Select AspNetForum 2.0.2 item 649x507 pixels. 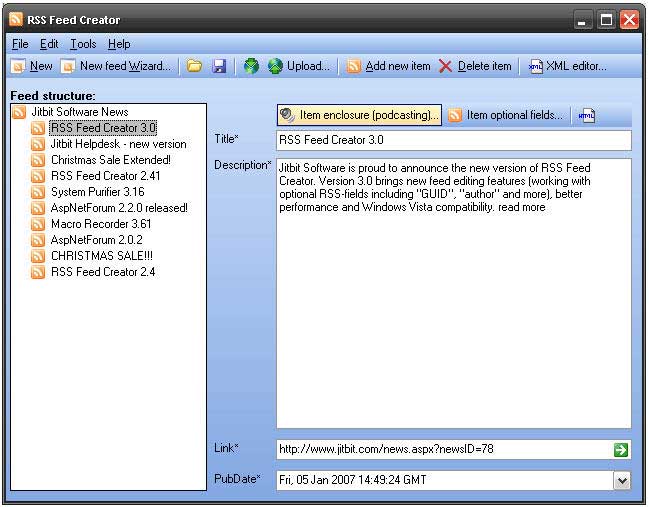point(96,240)
